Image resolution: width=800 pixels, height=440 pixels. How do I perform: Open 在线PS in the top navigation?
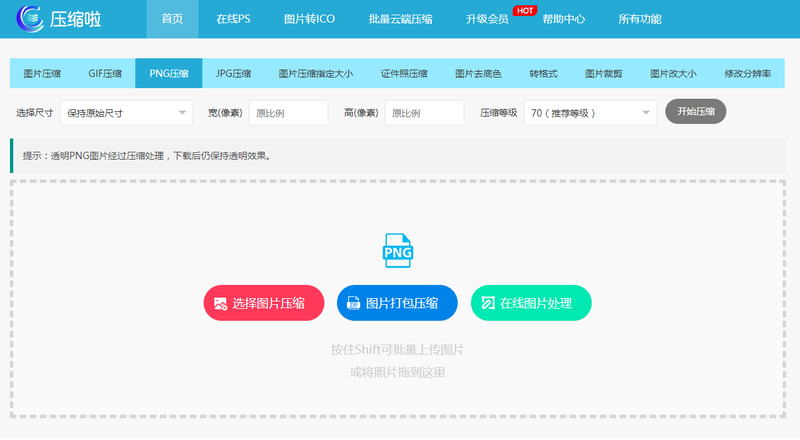tap(233, 19)
